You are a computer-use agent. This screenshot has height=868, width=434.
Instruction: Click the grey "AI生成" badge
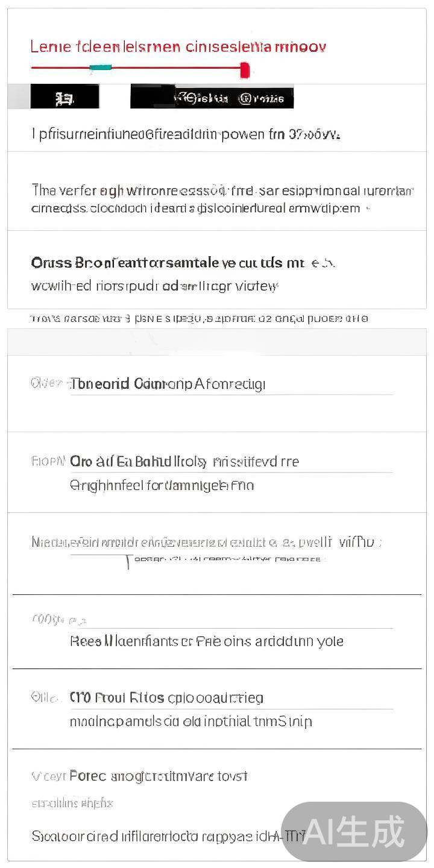[354, 831]
